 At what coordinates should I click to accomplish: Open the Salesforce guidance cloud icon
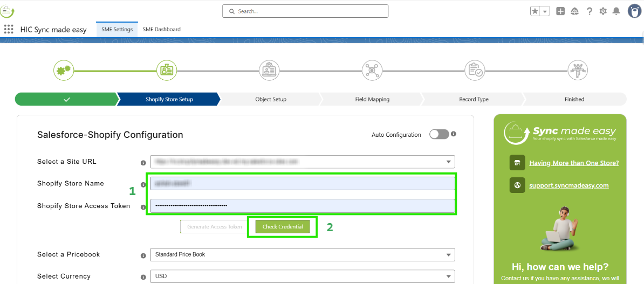(575, 11)
